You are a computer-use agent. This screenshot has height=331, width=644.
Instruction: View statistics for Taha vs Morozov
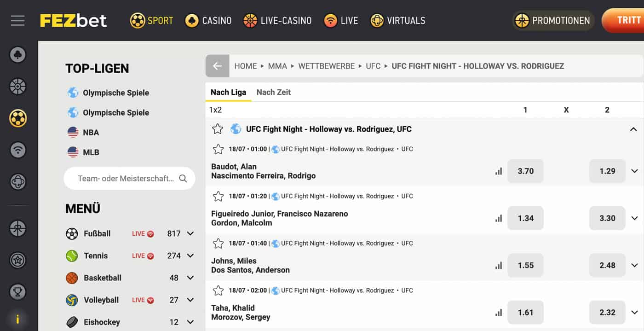pos(499,313)
